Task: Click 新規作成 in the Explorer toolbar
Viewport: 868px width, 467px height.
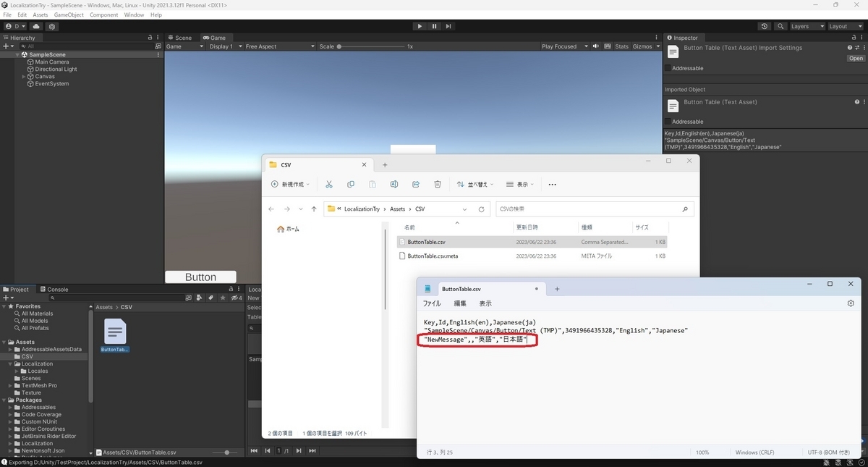Action: pos(289,185)
